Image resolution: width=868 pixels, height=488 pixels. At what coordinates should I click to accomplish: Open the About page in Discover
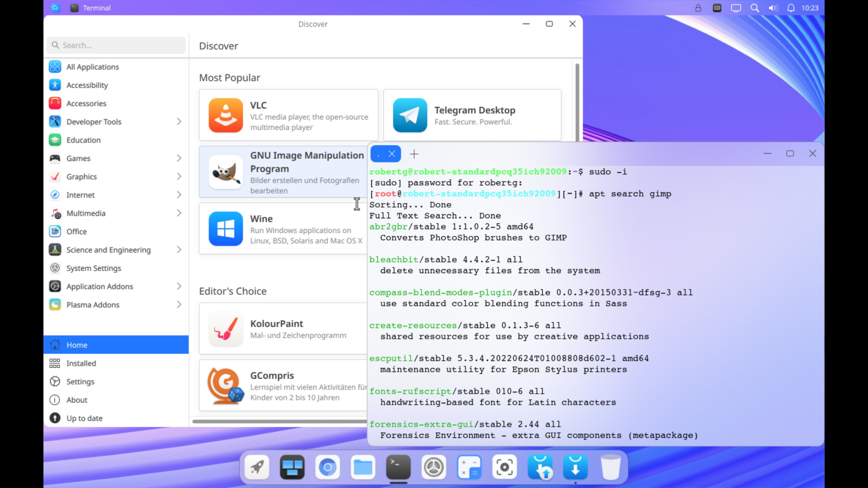click(116, 400)
